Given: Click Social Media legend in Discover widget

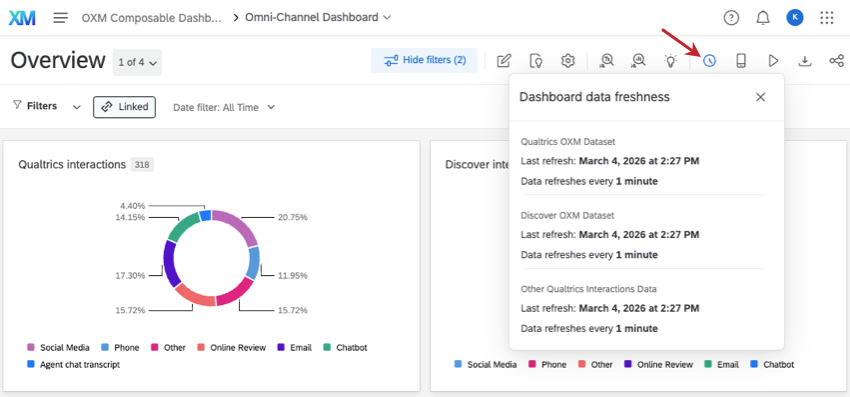Looking at the screenshot, I should [485, 364].
